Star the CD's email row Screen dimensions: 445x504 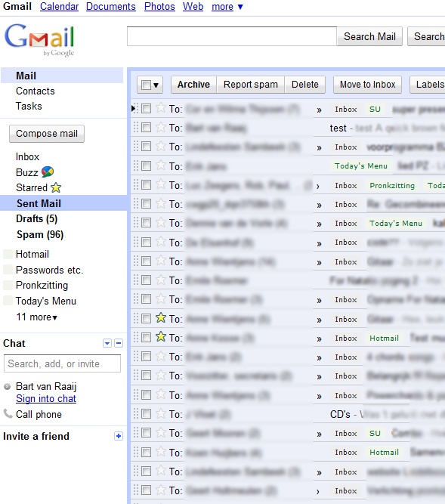tap(161, 413)
